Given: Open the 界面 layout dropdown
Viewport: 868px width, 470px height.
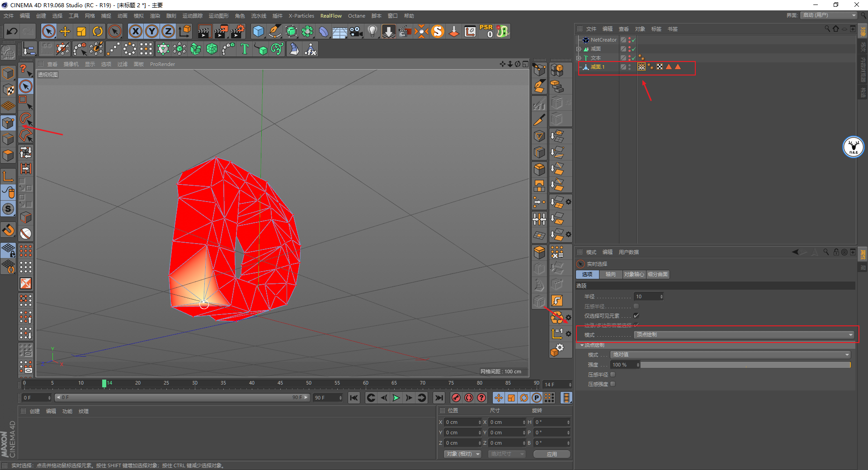Looking at the screenshot, I should [829, 15].
